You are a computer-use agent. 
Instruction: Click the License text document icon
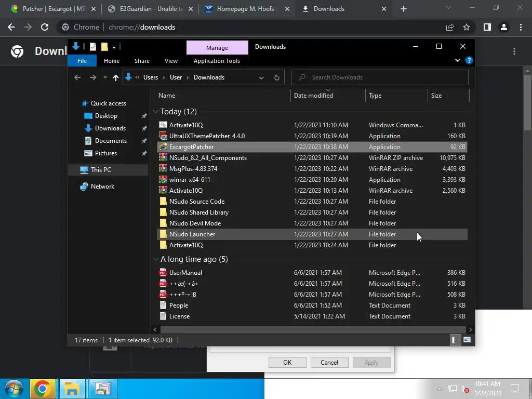point(163,316)
